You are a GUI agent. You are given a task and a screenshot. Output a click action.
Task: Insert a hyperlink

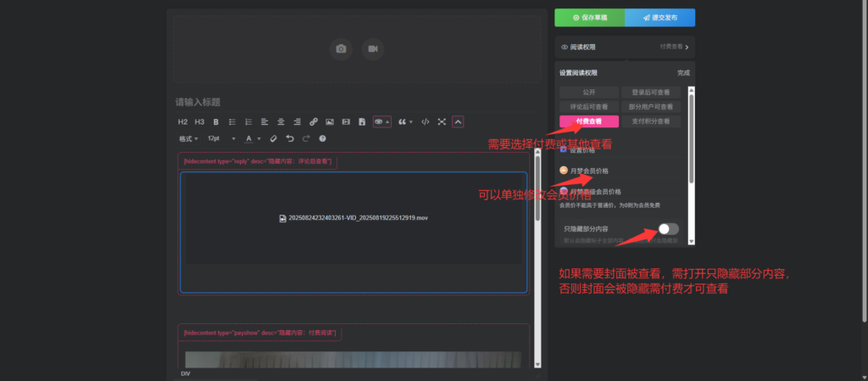314,122
